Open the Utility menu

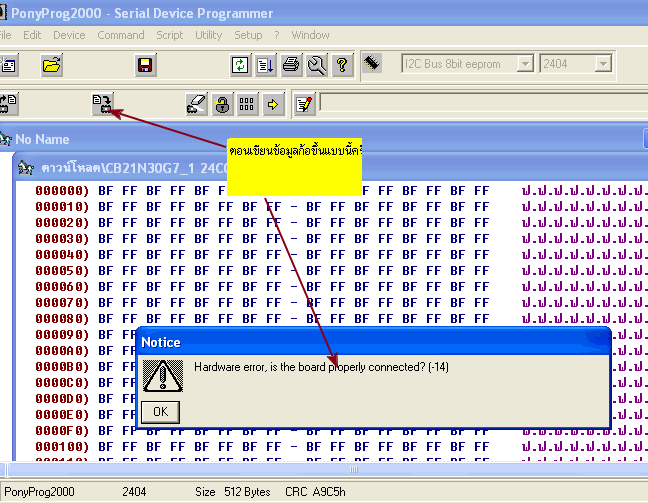click(x=208, y=35)
